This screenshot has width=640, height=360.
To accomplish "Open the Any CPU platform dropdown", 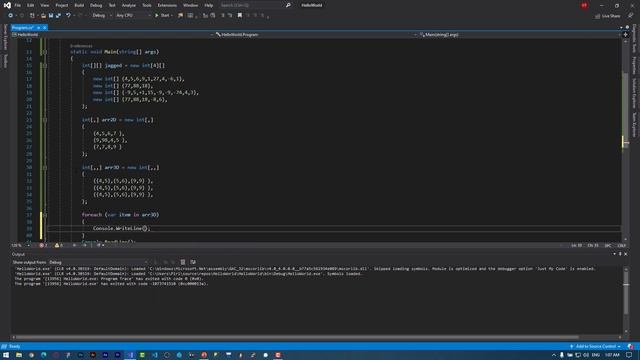I will (133, 16).
